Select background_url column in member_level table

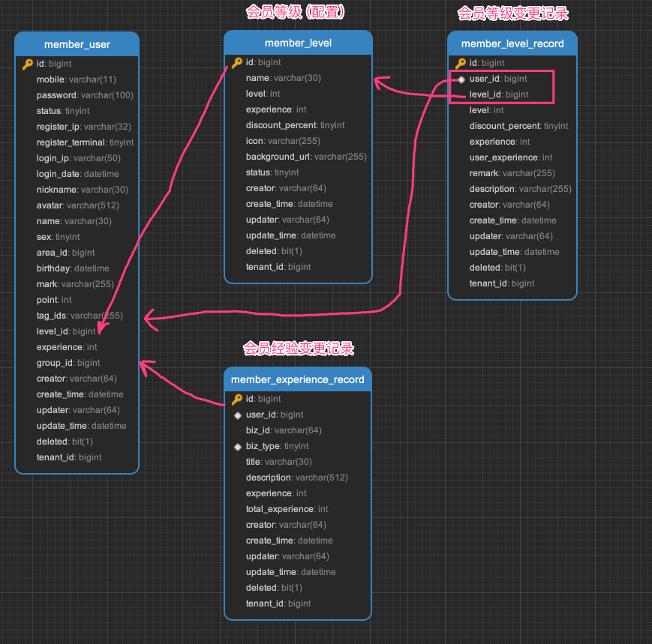tap(305, 157)
